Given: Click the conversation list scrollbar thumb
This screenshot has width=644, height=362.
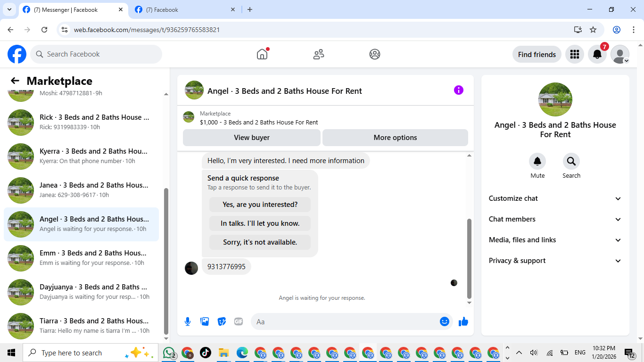Looking at the screenshot, I should click(166, 261).
